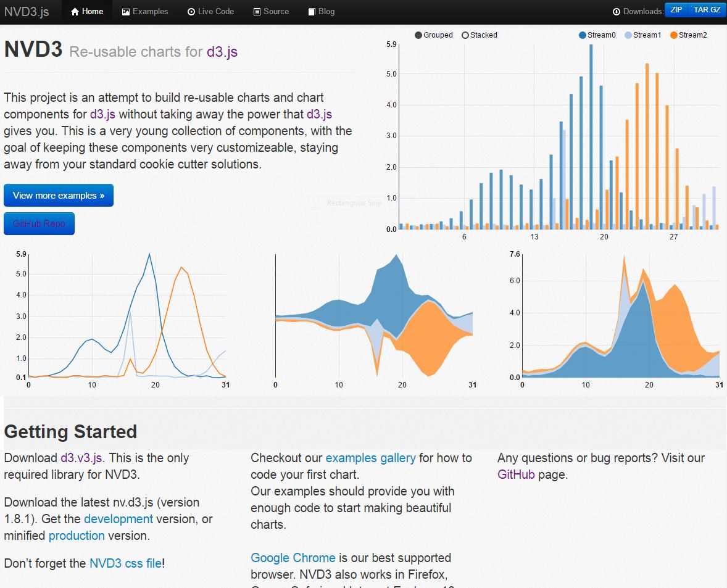The width and height of the screenshot is (727, 588).
Task: Click the 'Downloads:' label in navbar
Action: pyautogui.click(x=643, y=12)
